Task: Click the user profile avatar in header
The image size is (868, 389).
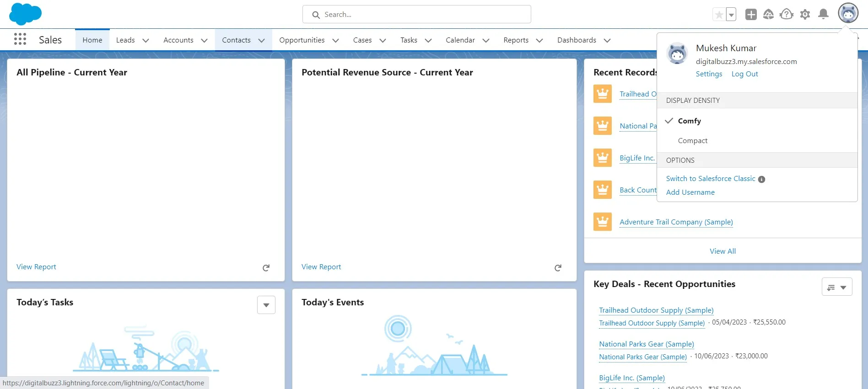Action: coord(848,13)
